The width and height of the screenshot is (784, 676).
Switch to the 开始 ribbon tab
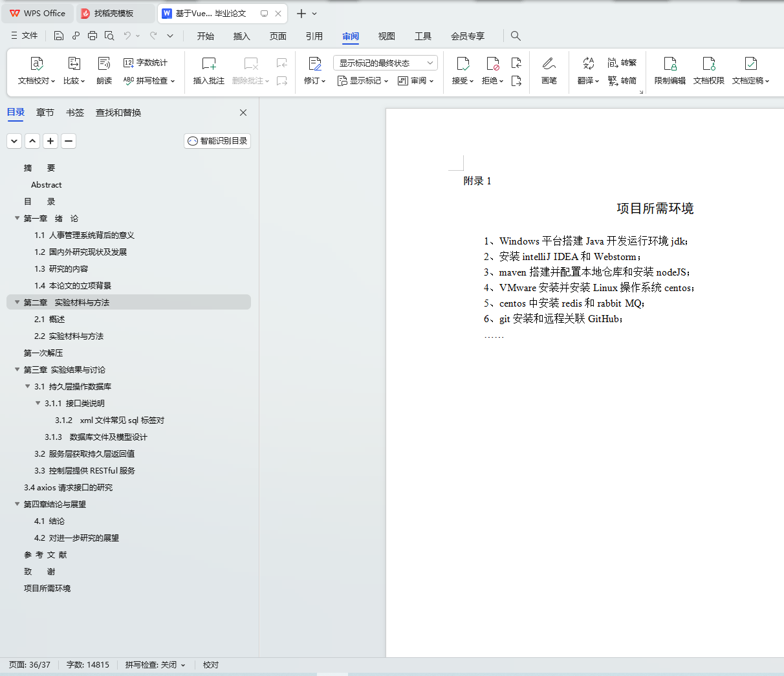(206, 36)
